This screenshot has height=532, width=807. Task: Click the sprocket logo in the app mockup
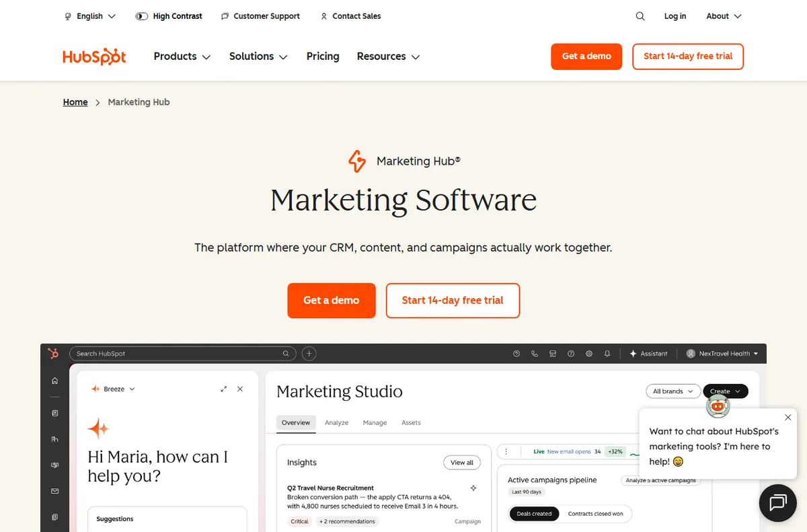click(54, 353)
